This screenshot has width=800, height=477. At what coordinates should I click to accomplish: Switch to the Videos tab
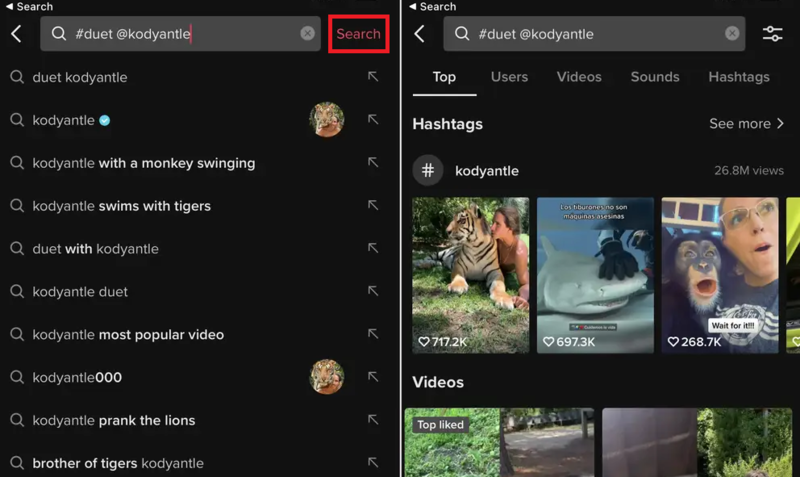(x=579, y=77)
